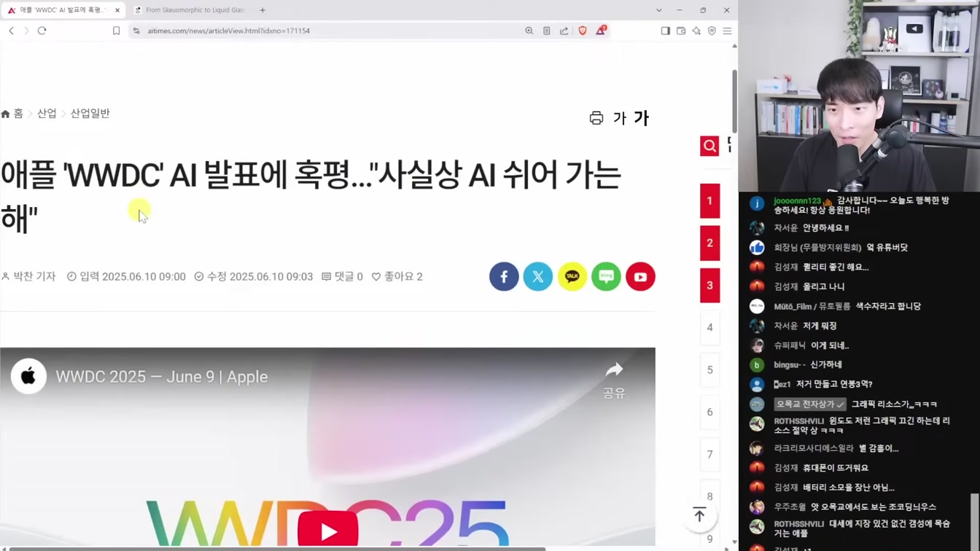
Task: Click the horizontal scrollbar at bottom
Action: click(277, 549)
